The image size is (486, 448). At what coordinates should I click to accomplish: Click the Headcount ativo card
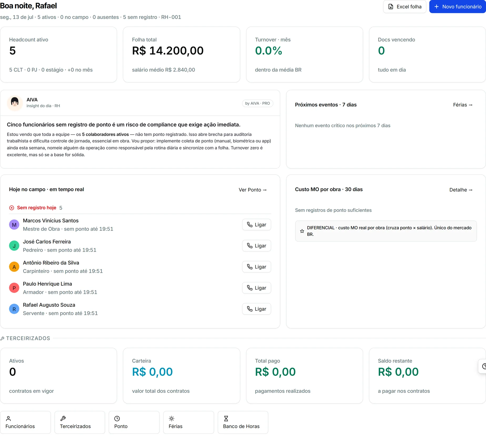point(59,54)
